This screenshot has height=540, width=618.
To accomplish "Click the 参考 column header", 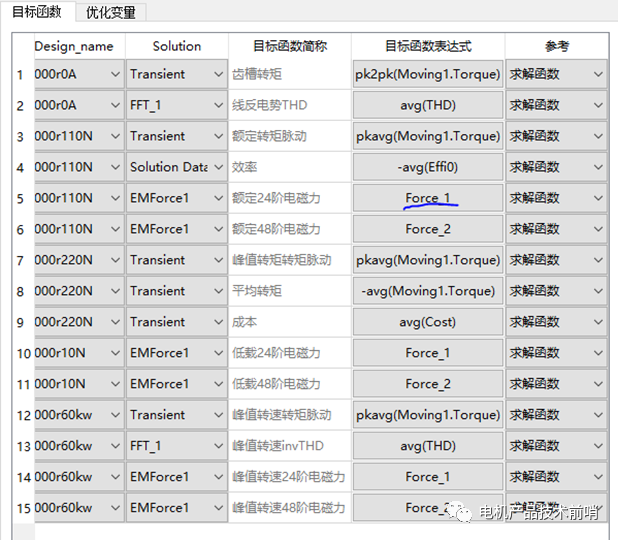I will [556, 46].
